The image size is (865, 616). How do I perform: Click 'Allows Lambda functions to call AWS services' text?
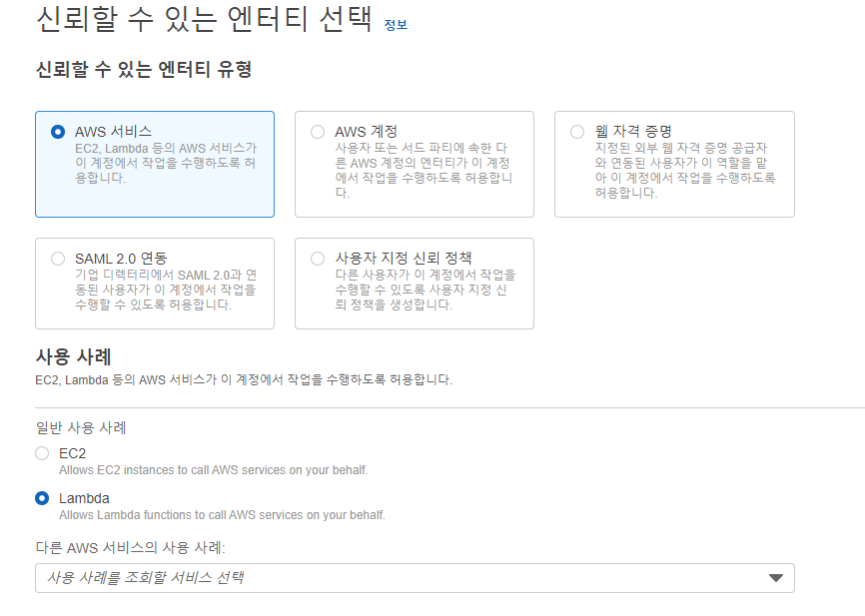(222, 514)
